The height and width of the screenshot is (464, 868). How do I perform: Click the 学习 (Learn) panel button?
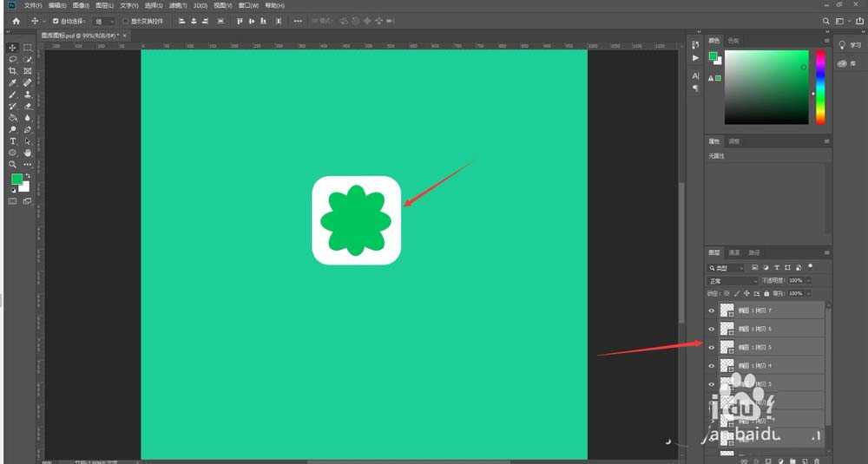click(x=847, y=45)
